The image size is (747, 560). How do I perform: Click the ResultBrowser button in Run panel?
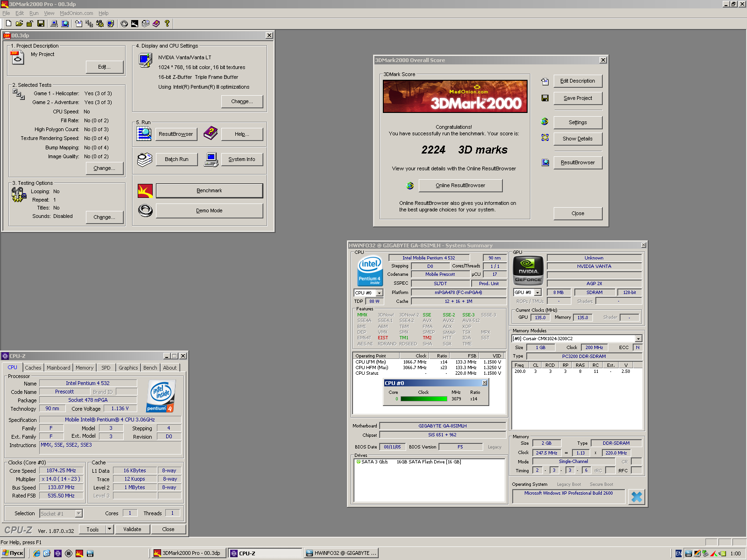[176, 134]
